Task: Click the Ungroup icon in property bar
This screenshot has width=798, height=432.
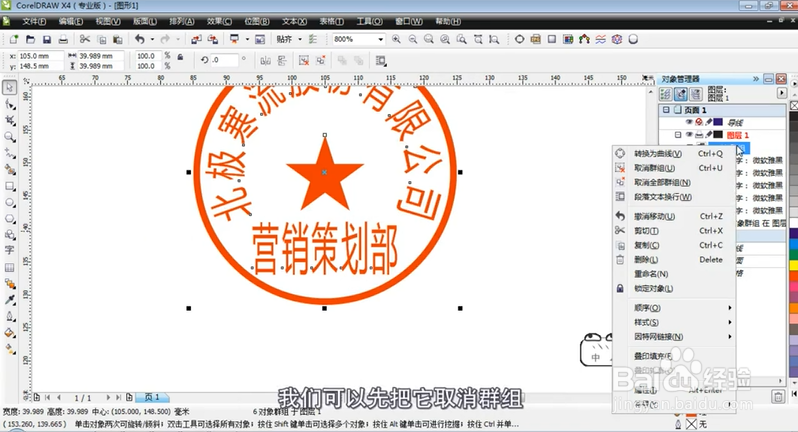Action: pyautogui.click(x=304, y=61)
